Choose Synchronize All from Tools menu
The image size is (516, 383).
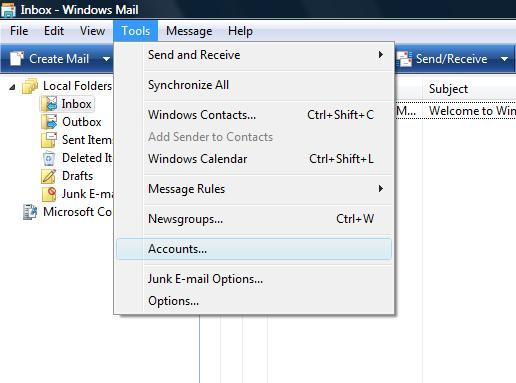click(254, 85)
